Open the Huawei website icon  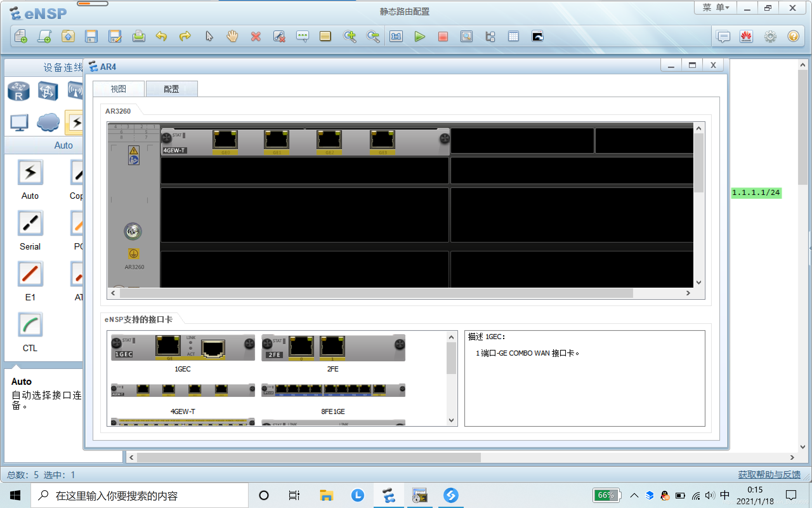click(746, 36)
